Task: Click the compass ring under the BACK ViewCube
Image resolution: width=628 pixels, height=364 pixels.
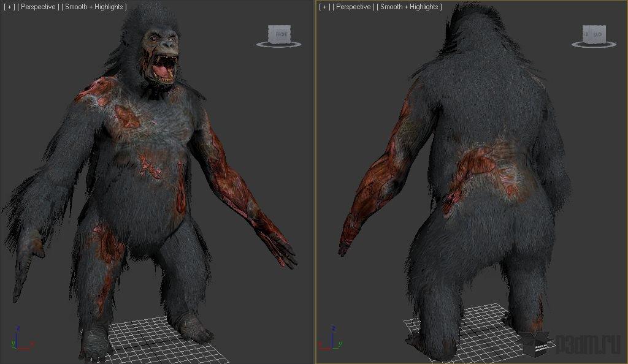Action: (594, 45)
